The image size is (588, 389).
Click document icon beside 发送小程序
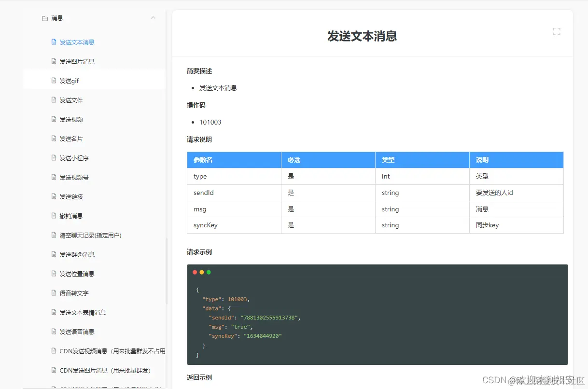coord(54,158)
